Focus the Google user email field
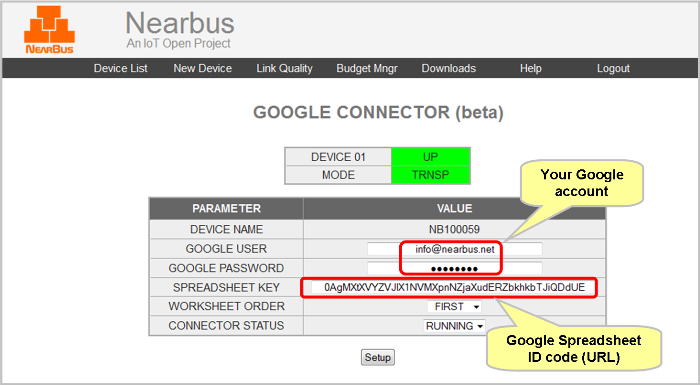The height and width of the screenshot is (385, 700). (454, 249)
